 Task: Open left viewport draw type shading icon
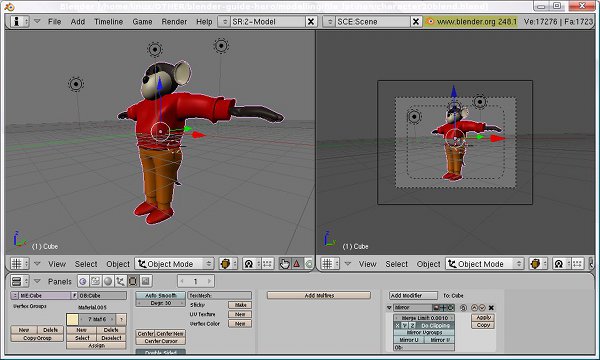coord(228,264)
